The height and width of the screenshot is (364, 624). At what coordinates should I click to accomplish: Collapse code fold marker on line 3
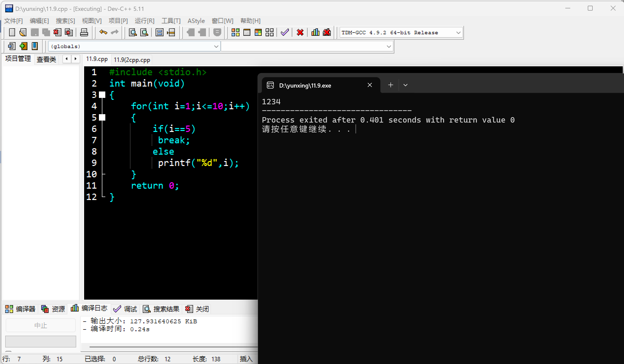tap(102, 95)
